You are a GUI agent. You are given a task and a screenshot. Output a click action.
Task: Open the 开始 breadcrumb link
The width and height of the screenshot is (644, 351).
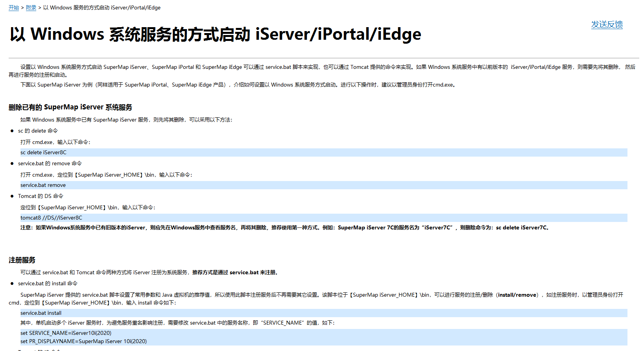pos(14,7)
